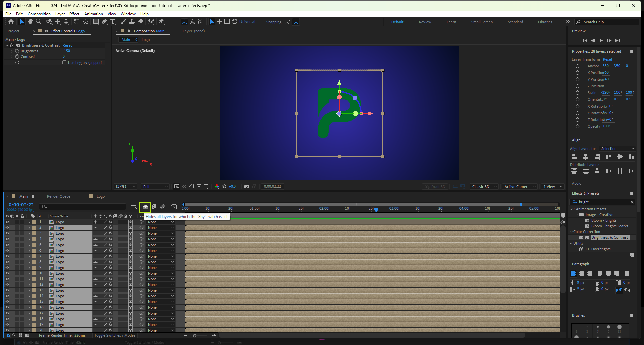Take a snapshot with camera icon
This screenshot has width=644, height=345.
(x=247, y=187)
